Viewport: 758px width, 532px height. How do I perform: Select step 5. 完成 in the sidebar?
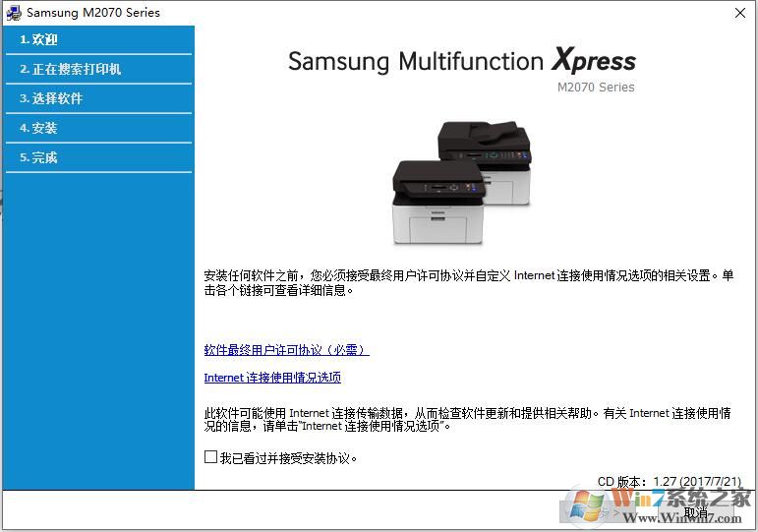(x=98, y=157)
